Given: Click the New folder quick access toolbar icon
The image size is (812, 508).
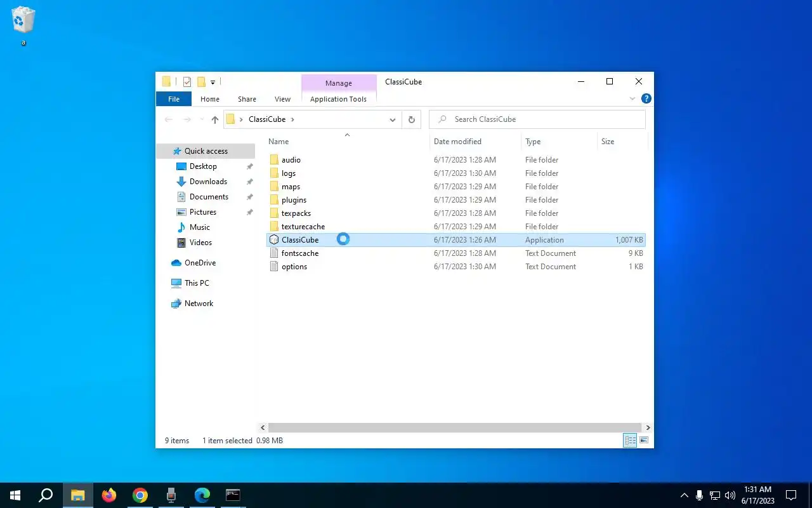Looking at the screenshot, I should 201,82.
